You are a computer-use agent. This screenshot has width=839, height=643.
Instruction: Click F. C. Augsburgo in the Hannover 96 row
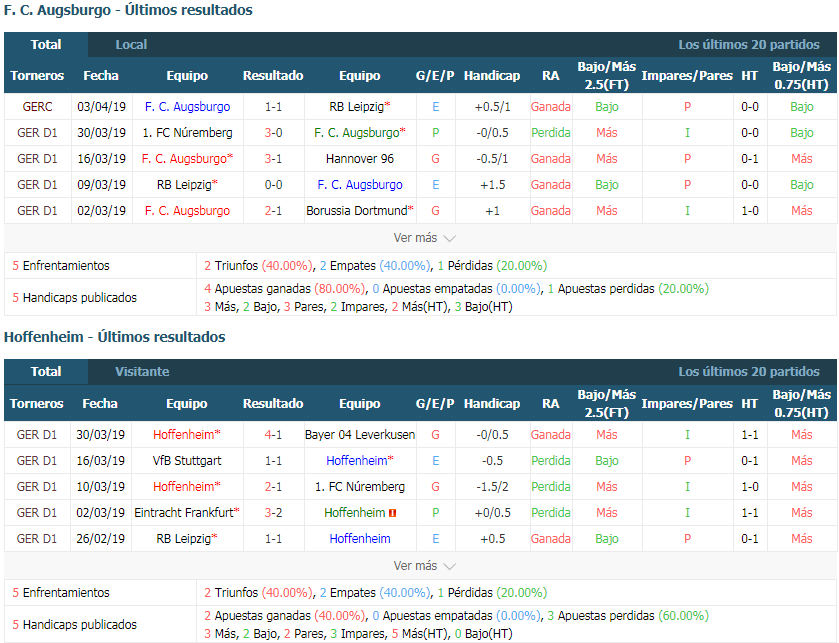tap(187, 159)
